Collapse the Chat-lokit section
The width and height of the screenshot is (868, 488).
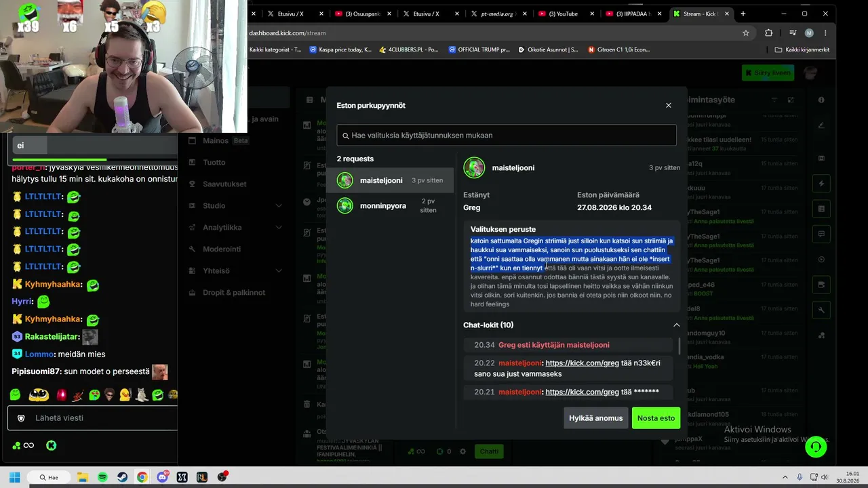676,325
